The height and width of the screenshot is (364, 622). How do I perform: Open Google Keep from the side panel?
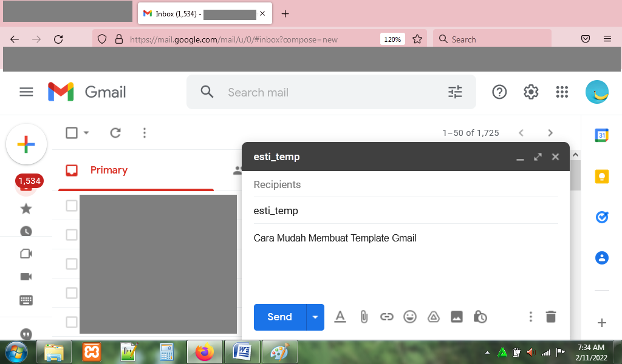[601, 176]
